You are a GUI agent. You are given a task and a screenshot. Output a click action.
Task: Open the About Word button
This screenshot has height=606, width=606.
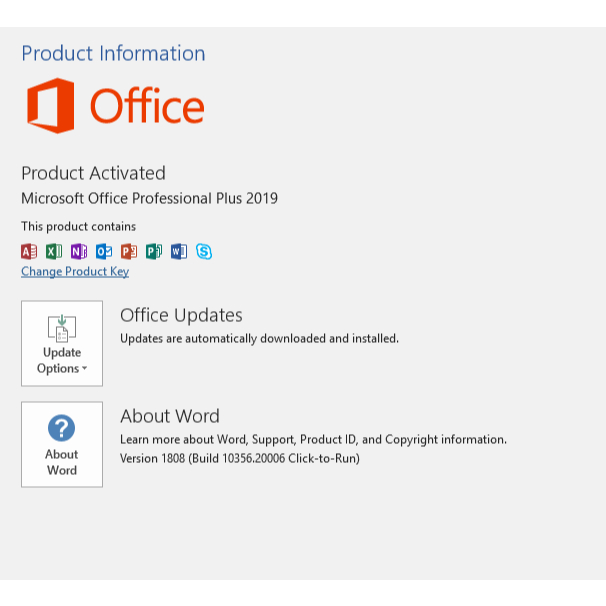coord(62,444)
